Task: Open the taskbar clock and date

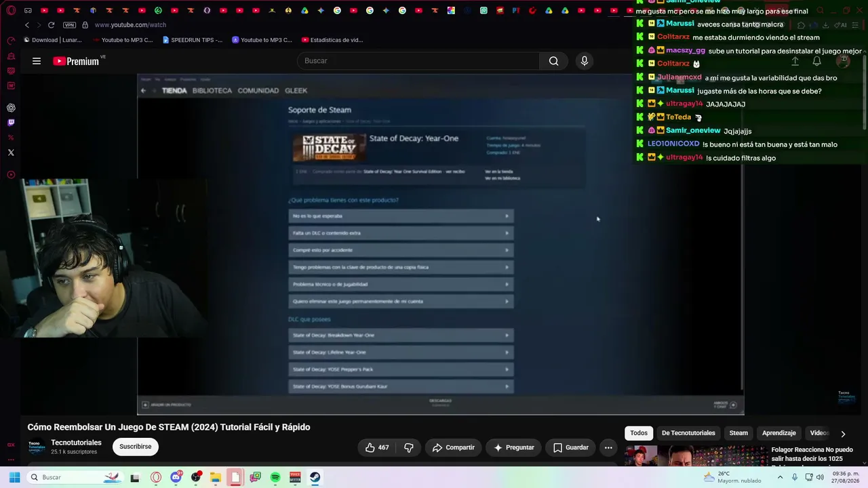Action: coord(846,477)
